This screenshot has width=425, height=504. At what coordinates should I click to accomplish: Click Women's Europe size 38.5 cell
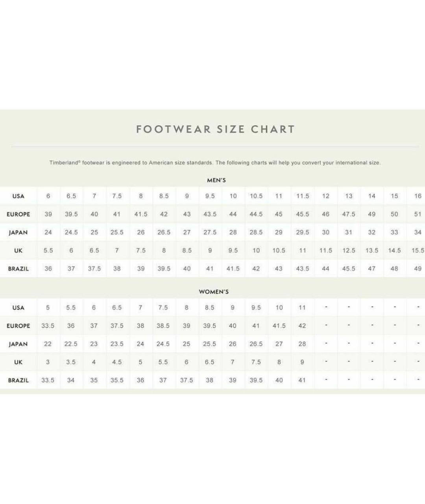[x=163, y=326]
